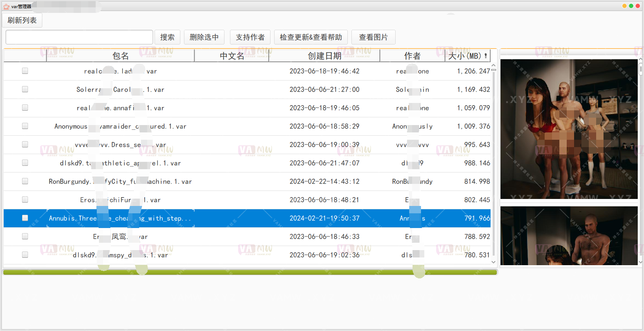Open 检查更新&查看帮助
644x331 pixels.
tap(311, 37)
